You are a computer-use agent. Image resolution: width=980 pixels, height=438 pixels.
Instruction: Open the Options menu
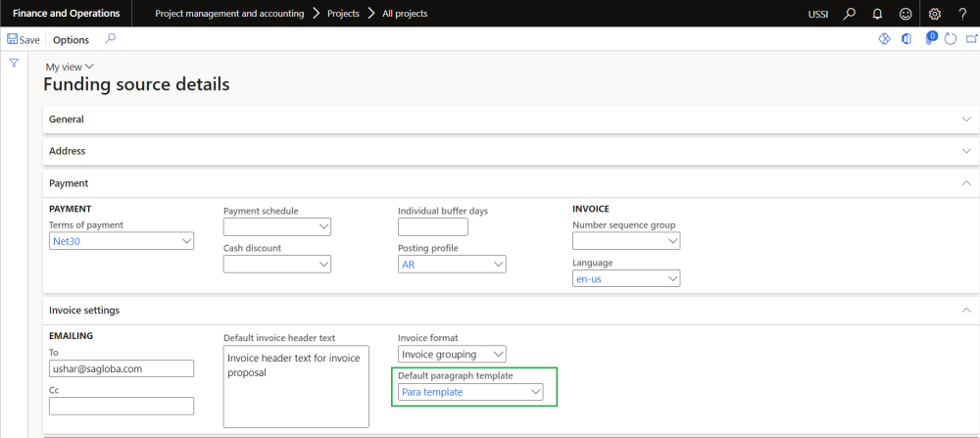point(71,40)
